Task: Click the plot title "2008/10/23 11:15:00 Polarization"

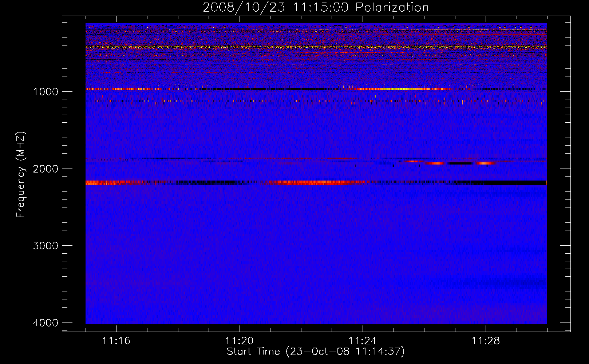Action: 316,7
